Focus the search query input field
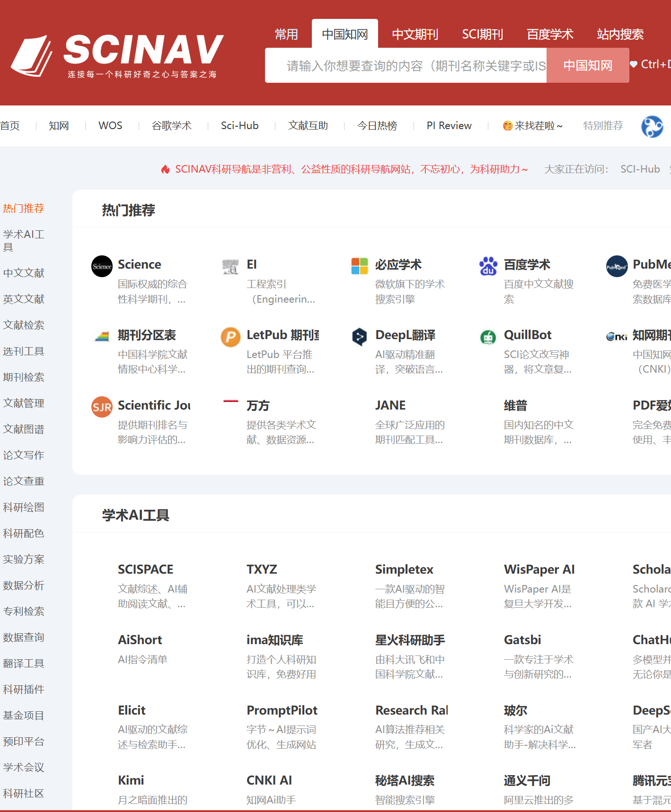Viewport: 671px width, 812px height. click(x=406, y=65)
